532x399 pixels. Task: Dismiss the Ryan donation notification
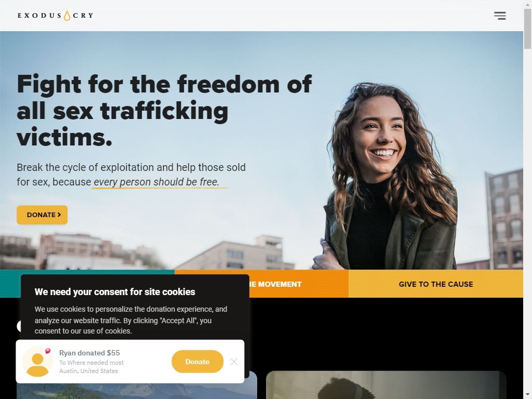[234, 362]
